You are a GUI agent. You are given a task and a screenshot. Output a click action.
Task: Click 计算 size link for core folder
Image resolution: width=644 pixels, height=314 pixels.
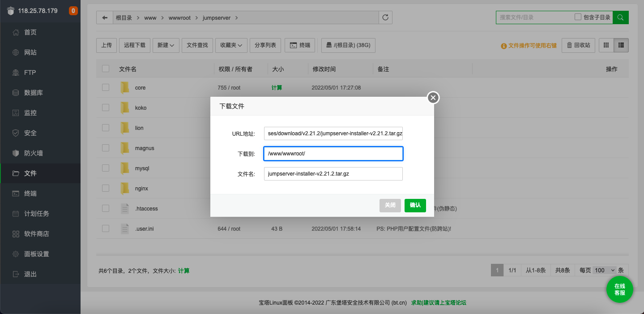[x=277, y=88]
